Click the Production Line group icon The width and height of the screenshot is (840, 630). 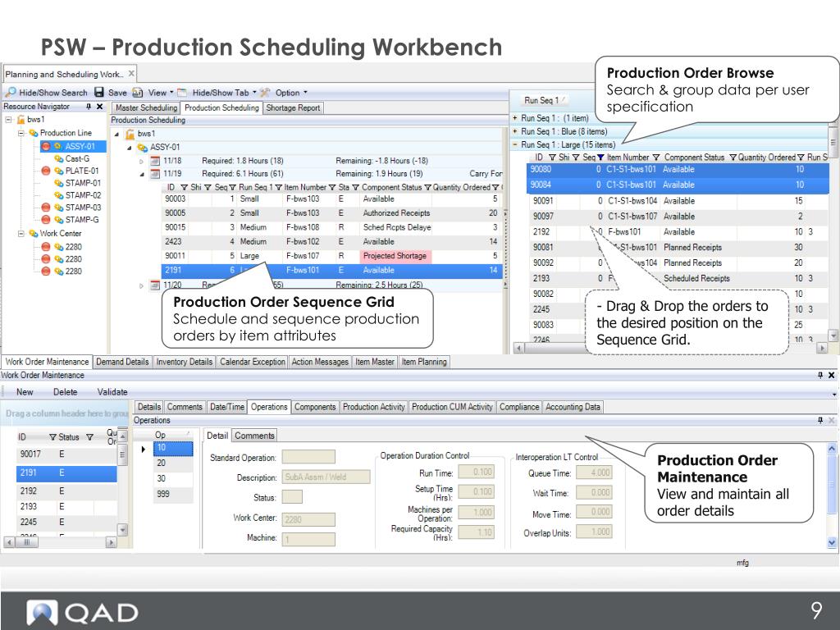(33, 133)
